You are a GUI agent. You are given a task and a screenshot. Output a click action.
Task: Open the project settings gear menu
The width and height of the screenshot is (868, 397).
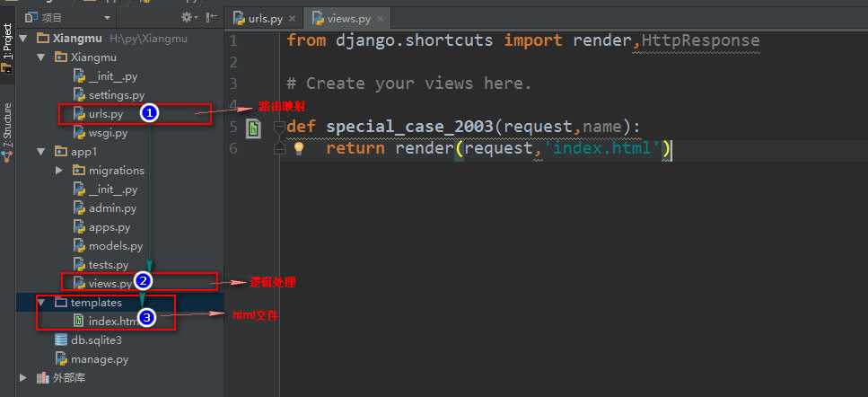tap(189, 17)
